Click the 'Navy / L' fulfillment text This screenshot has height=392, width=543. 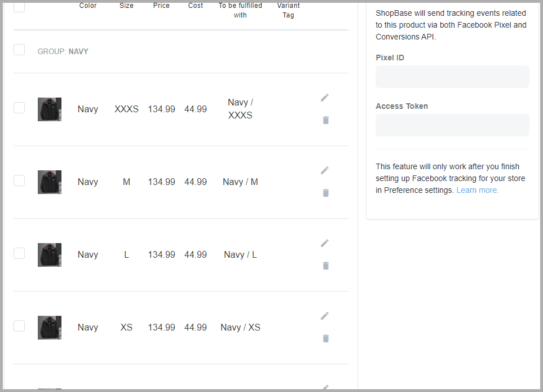click(x=240, y=254)
